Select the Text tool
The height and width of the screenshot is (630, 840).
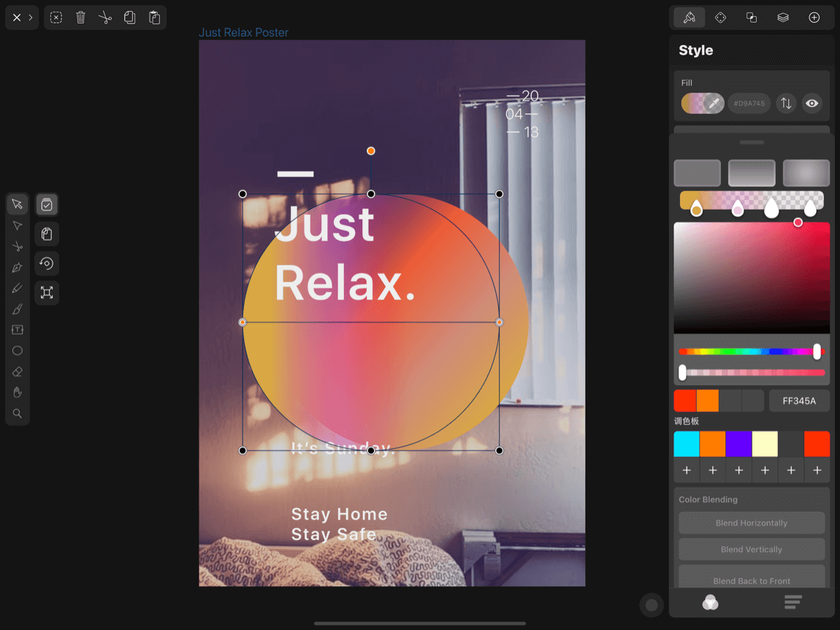pos(17,330)
